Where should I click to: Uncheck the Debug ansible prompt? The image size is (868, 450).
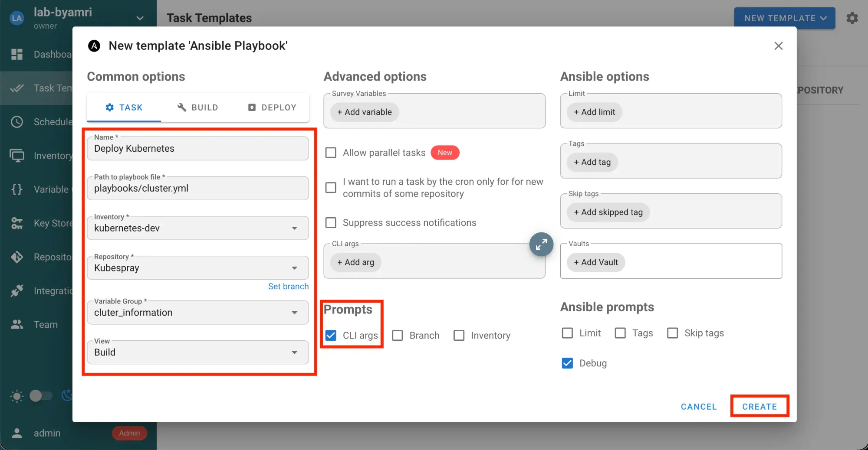pyautogui.click(x=567, y=363)
